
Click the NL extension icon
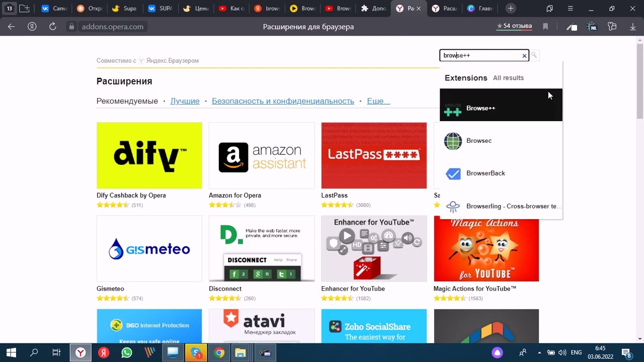[592, 27]
